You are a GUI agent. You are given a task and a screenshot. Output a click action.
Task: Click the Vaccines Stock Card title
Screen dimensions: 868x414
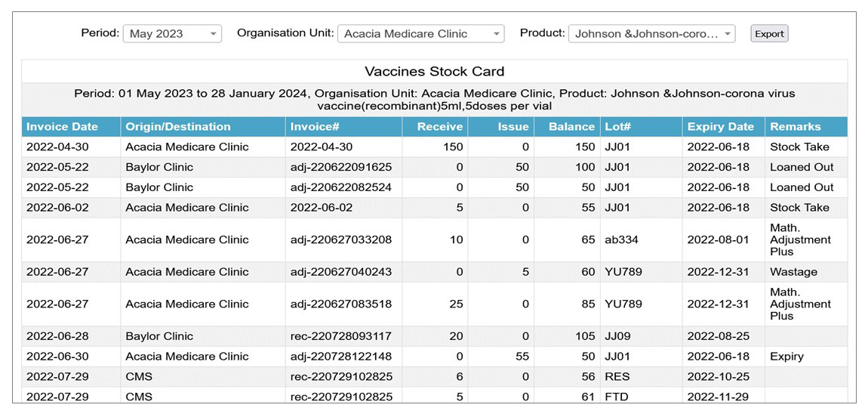tap(434, 72)
